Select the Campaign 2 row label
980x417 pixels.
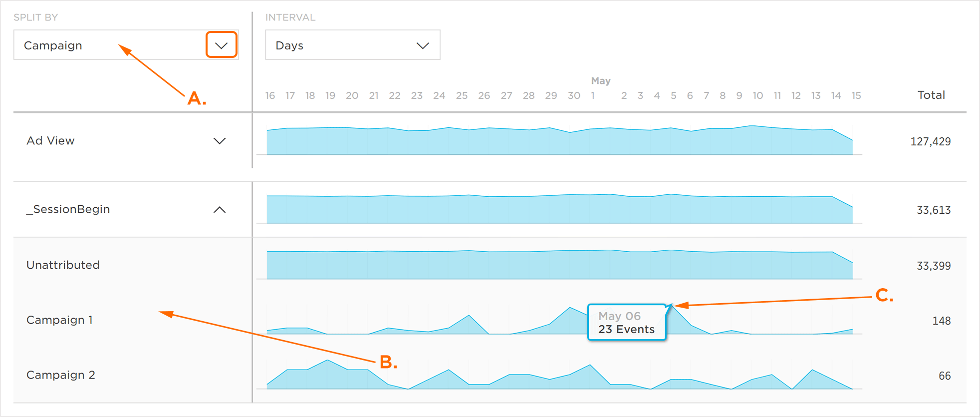pyautogui.click(x=60, y=375)
